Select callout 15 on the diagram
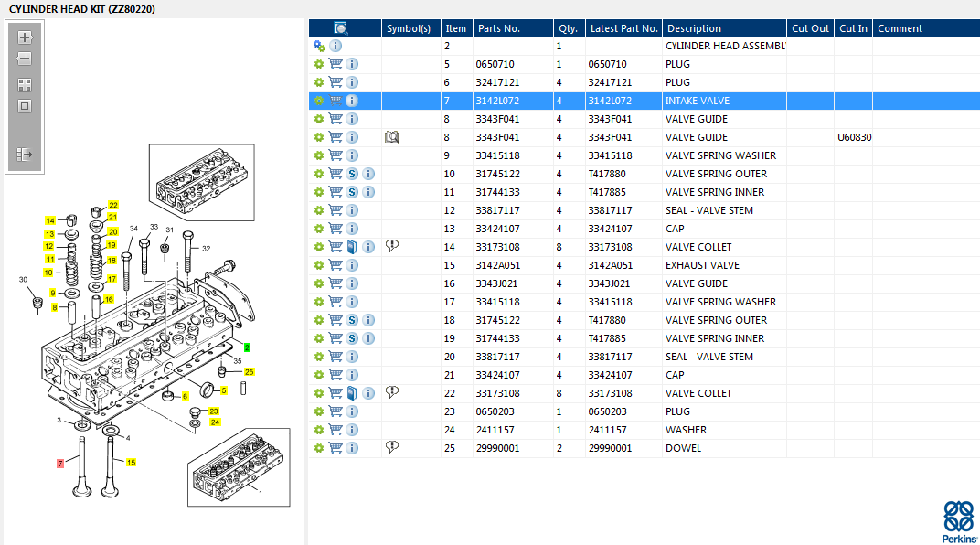The height and width of the screenshot is (545, 980). tap(131, 463)
